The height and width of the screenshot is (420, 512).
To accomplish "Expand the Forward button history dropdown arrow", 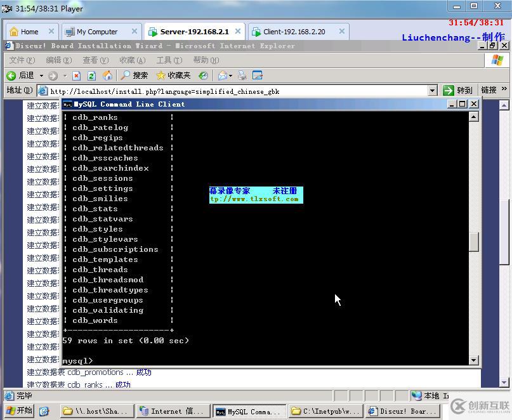I will point(65,75).
